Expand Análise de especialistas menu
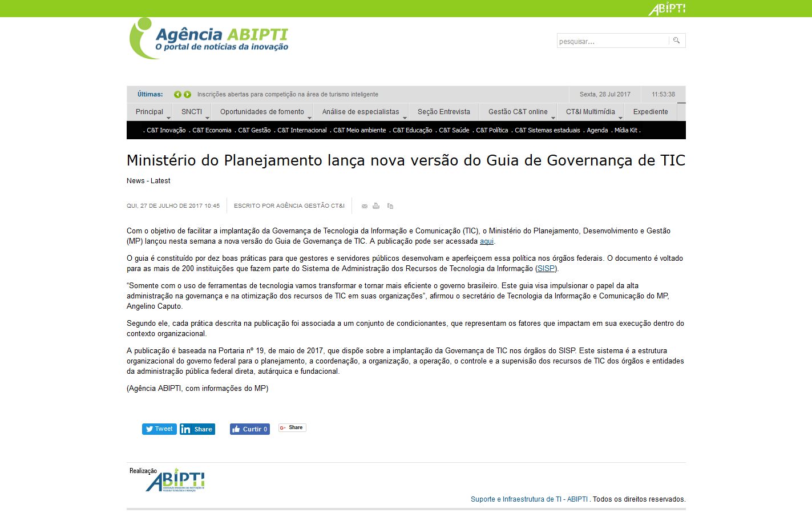Viewport: 812px width, 521px height. tap(361, 112)
